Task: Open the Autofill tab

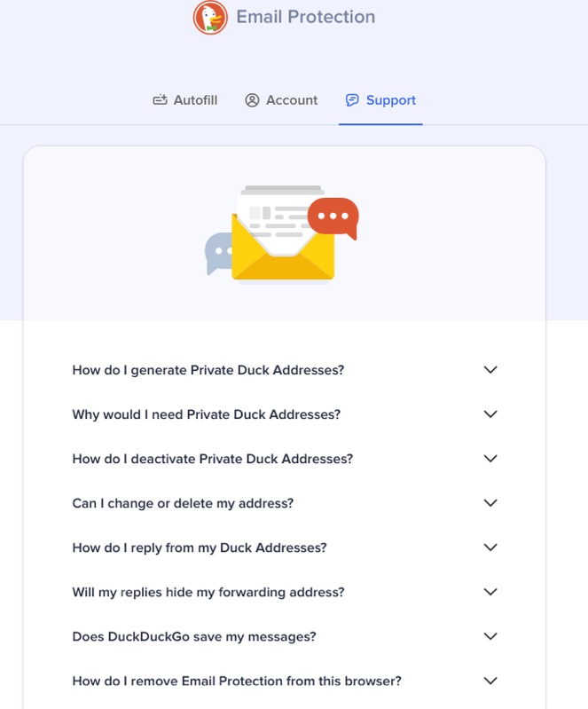Action: pos(194,100)
